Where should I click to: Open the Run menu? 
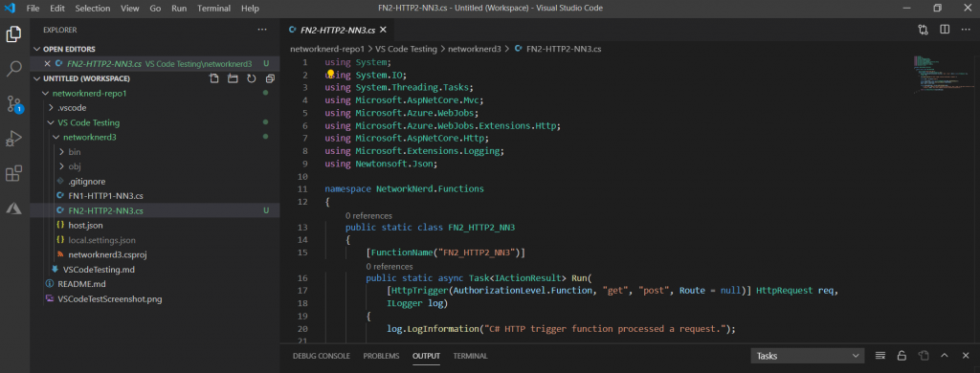click(179, 8)
